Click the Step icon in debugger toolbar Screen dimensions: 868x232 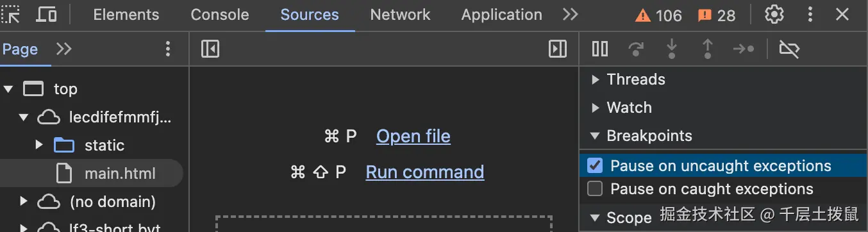pyautogui.click(x=744, y=49)
